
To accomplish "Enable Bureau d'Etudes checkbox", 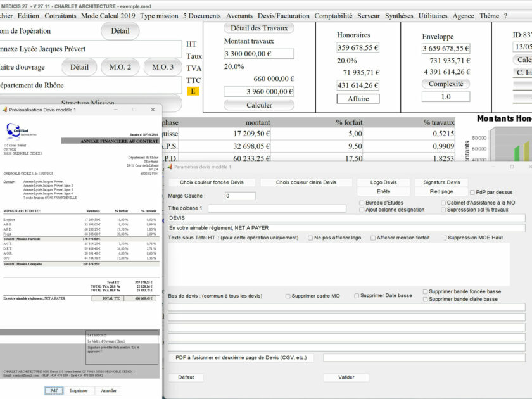I will (x=362, y=203).
